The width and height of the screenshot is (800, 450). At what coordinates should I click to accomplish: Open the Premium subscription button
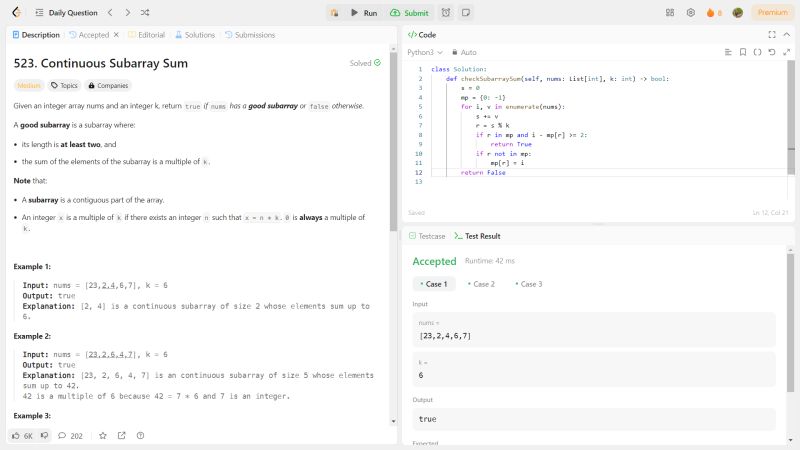[772, 13]
